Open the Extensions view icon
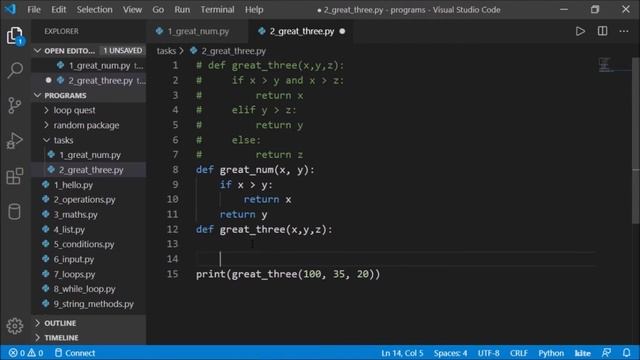The image size is (640, 360). [x=15, y=176]
